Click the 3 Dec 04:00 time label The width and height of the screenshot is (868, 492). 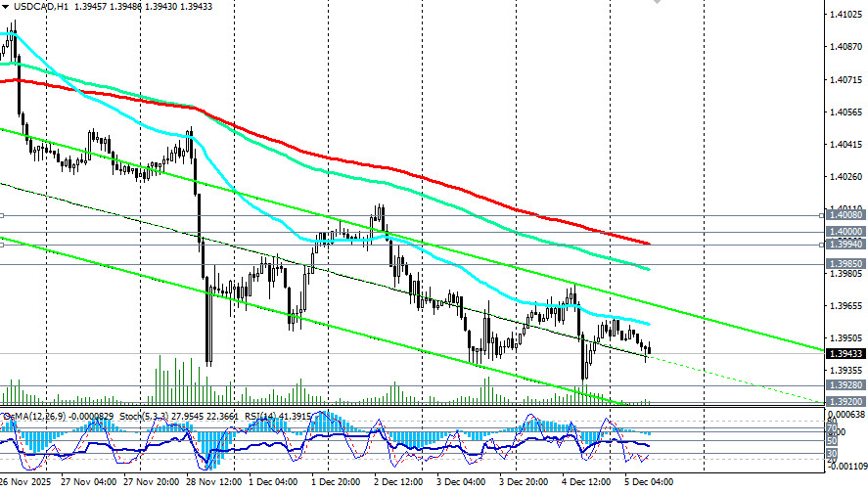coord(462,482)
